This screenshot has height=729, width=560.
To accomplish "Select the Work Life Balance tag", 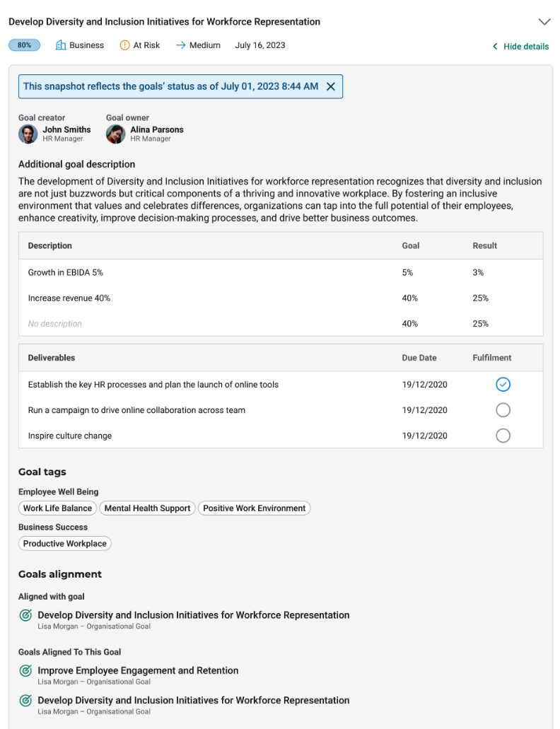I will (57, 508).
